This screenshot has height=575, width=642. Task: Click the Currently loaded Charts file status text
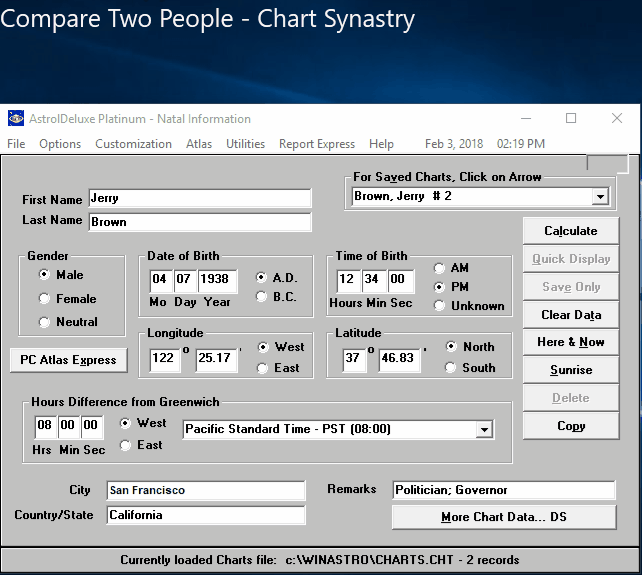click(320, 560)
